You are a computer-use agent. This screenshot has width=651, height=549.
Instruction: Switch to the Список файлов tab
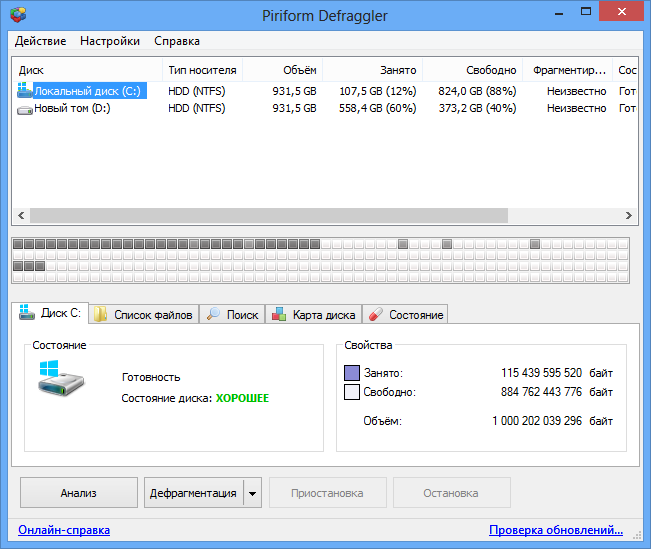tap(144, 314)
